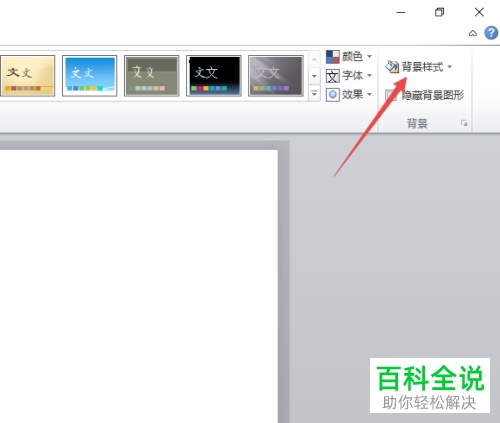
Task: Open Help via question mark icon
Action: pos(491,33)
